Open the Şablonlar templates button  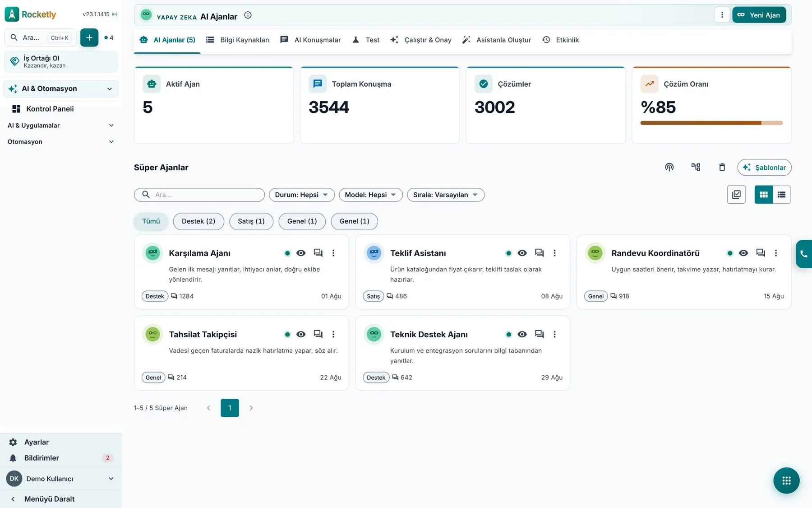point(764,168)
